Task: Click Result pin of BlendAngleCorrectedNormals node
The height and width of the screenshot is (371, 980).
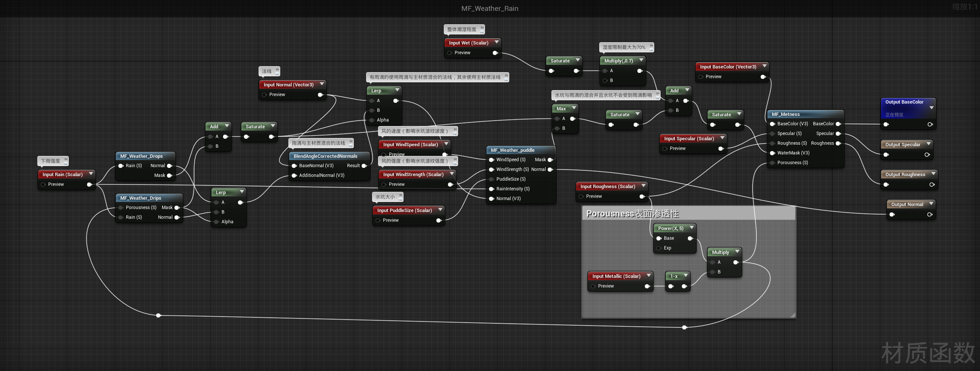Action: (364, 166)
